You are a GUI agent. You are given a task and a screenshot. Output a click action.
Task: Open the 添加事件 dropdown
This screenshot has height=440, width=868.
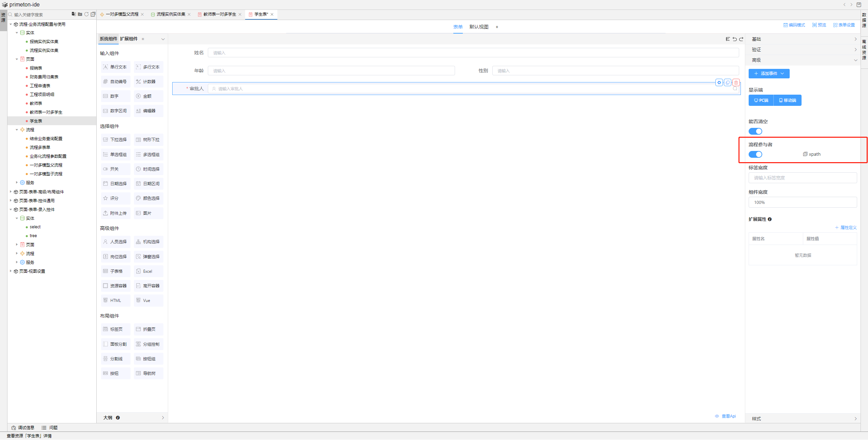769,74
